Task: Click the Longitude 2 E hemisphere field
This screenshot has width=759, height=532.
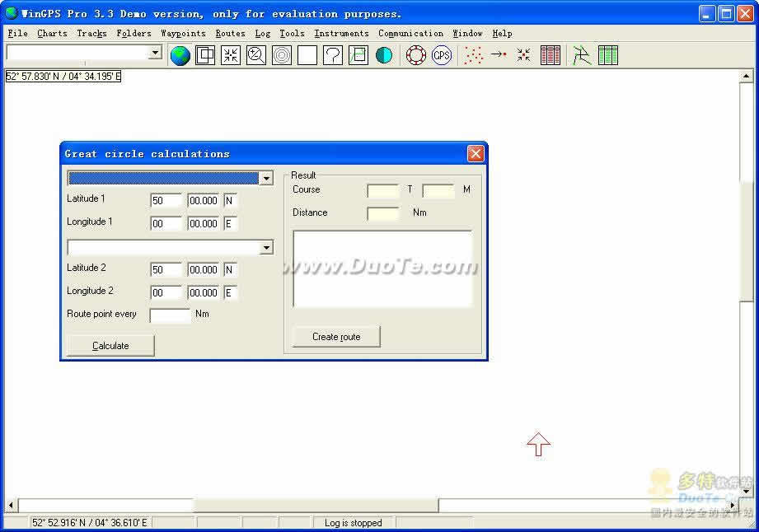Action: tap(231, 292)
